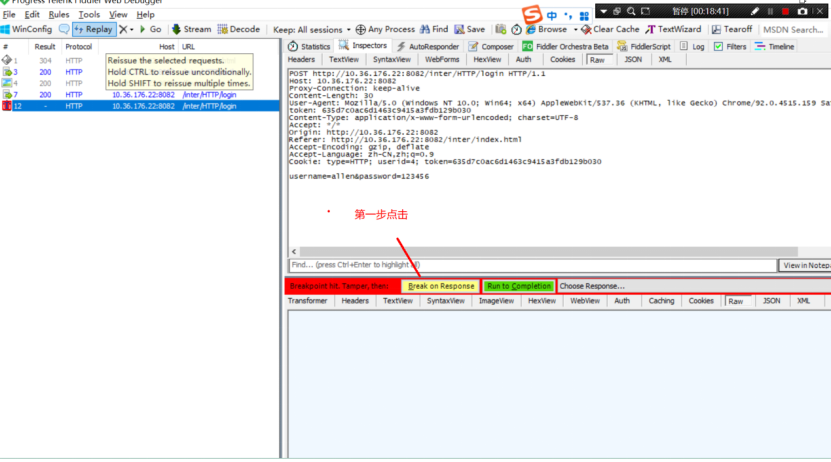The image size is (831, 462).
Task: Click the Find highlight input field
Action: coord(533,265)
